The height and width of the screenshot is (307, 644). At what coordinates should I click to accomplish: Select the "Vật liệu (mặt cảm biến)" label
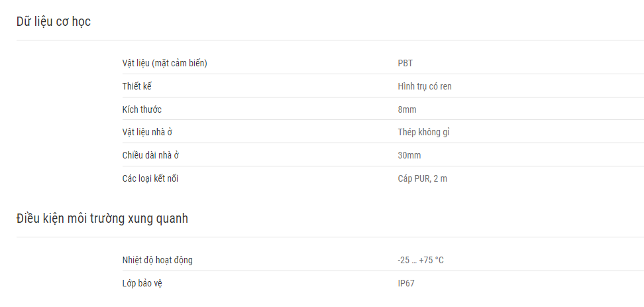165,63
